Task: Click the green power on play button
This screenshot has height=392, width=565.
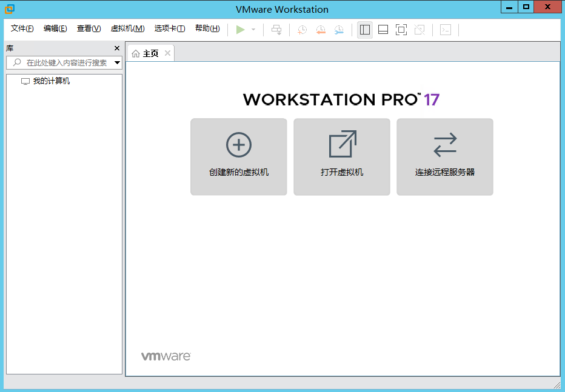Action: 240,30
